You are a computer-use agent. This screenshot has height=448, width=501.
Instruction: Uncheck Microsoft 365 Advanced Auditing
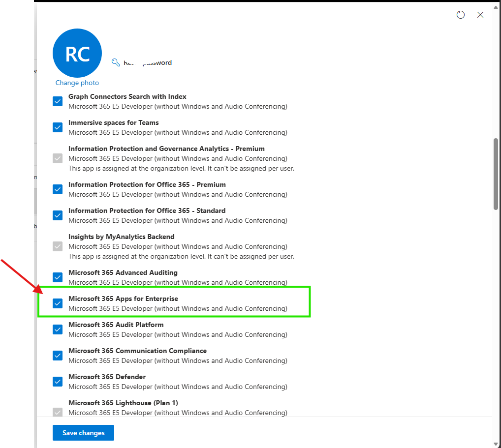[58, 277]
